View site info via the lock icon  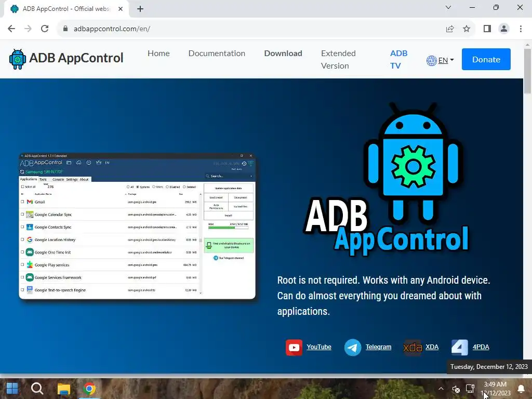(65, 29)
